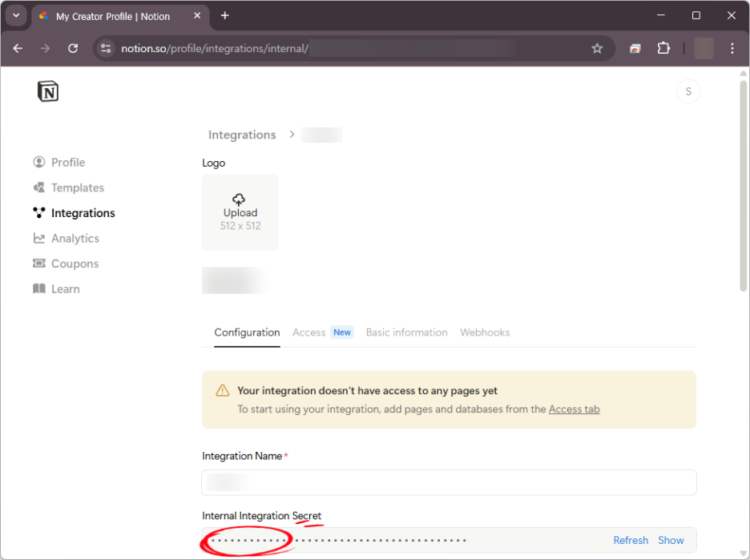Show the internal integration secret

coord(671,541)
